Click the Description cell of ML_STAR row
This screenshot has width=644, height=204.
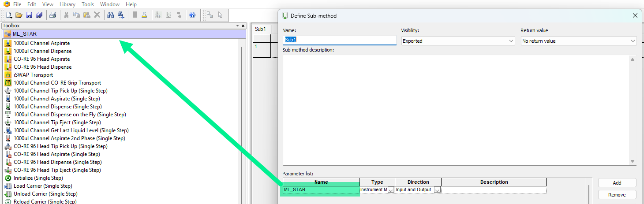tap(494, 190)
